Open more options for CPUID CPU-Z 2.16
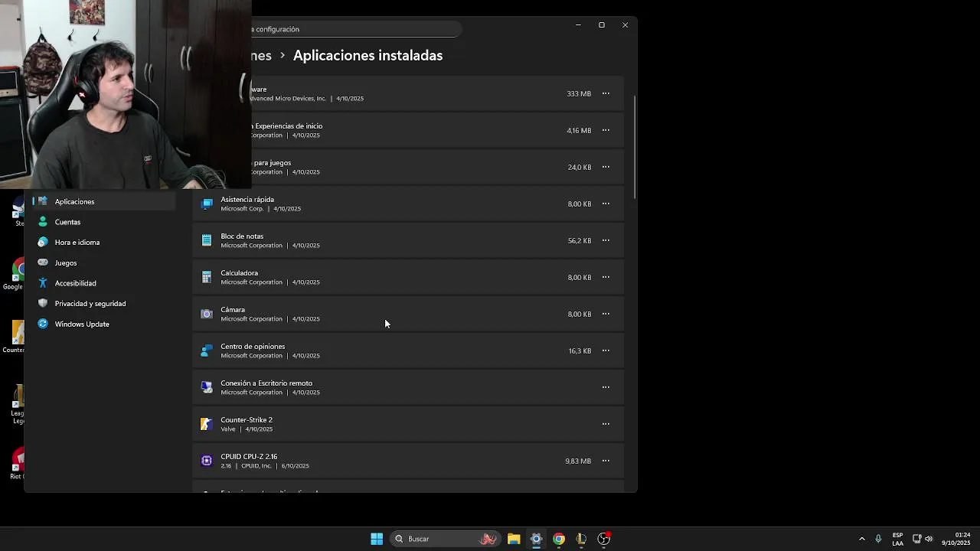 606,461
